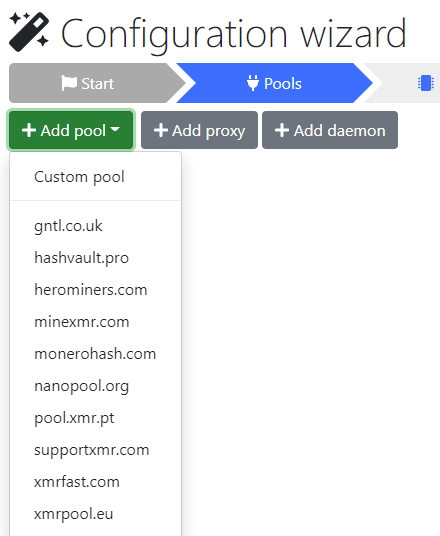Select monerohash.com pool
This screenshot has width=440, height=536.
(x=95, y=354)
